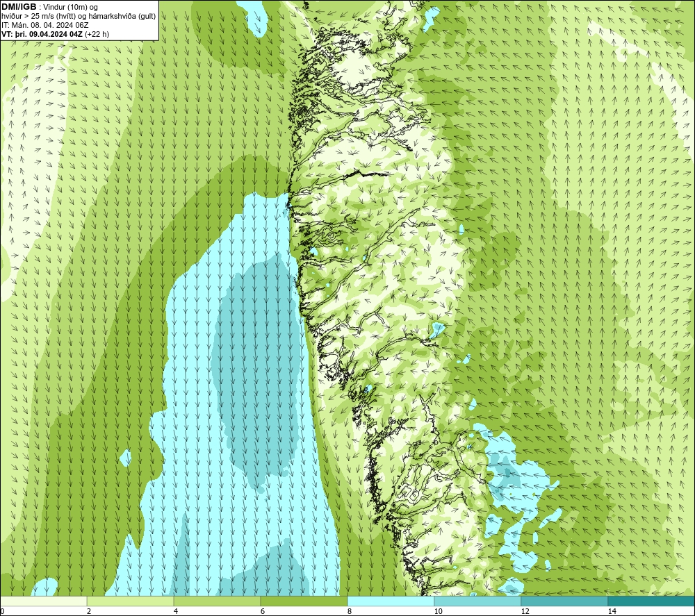Click the DMI/IGB title text
Screen dimensions: 695x616
[x=19, y=7]
